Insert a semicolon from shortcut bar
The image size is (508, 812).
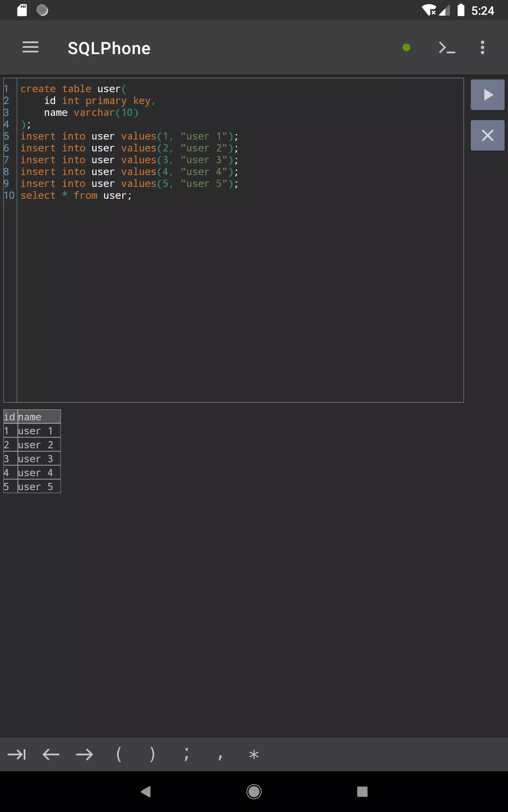[x=186, y=754]
